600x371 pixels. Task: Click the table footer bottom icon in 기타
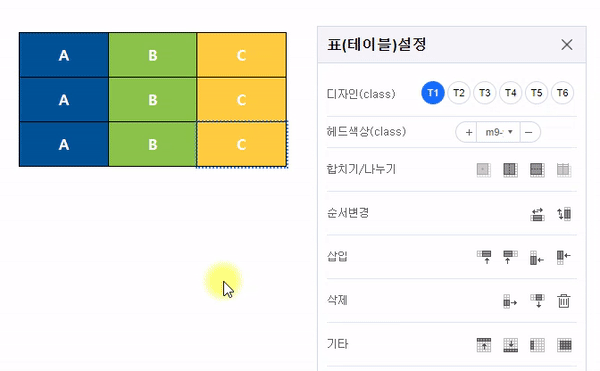coord(510,345)
